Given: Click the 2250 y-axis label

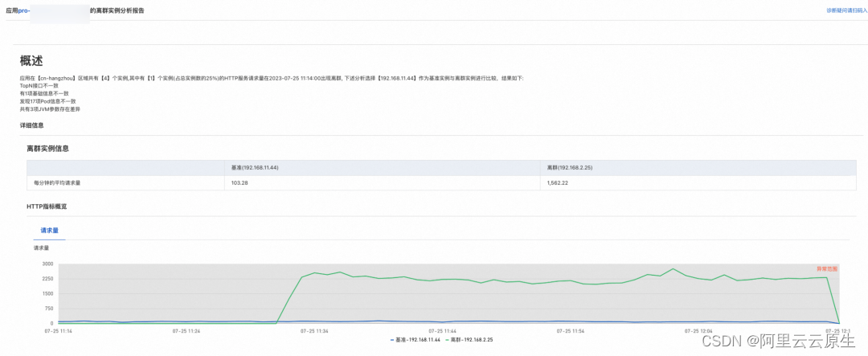Looking at the screenshot, I should pos(47,279).
